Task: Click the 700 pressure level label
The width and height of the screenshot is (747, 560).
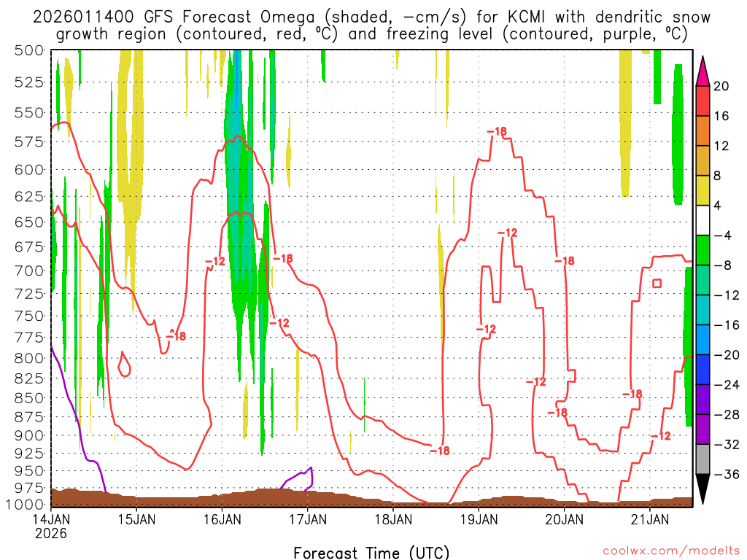Action: point(29,271)
